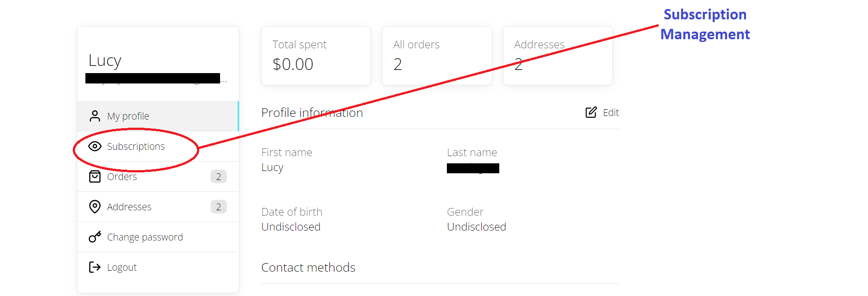Screen dimensions: 868x296
Task: Click the person icon beside My profile
Action: 95,116
